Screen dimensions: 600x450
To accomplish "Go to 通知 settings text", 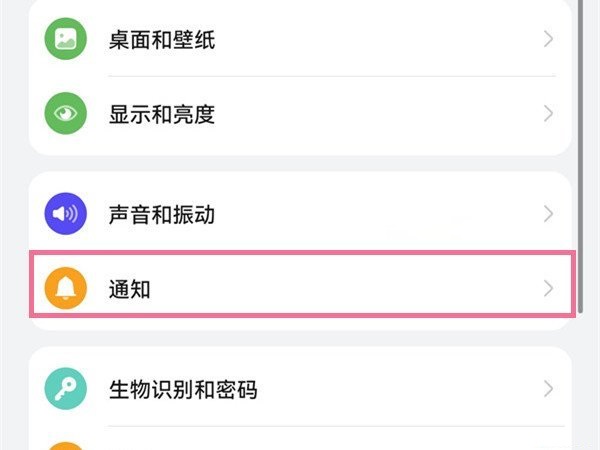I will pyautogui.click(x=129, y=289).
